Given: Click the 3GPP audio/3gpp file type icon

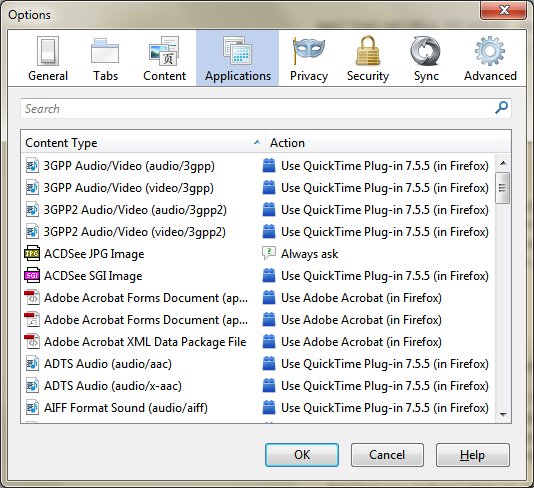Looking at the screenshot, I should (32, 166).
